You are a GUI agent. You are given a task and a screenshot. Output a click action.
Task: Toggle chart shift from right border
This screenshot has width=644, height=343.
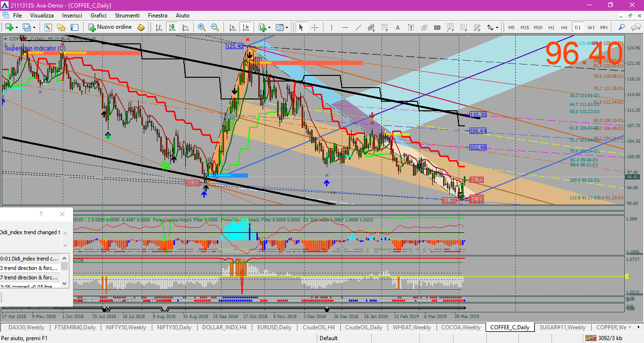[x=245, y=27]
